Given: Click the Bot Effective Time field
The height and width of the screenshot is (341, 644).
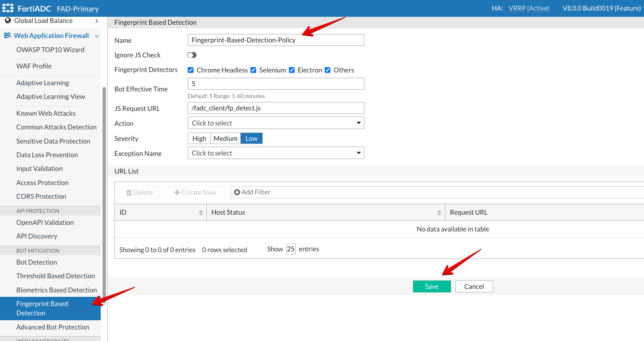Looking at the screenshot, I should [x=276, y=84].
